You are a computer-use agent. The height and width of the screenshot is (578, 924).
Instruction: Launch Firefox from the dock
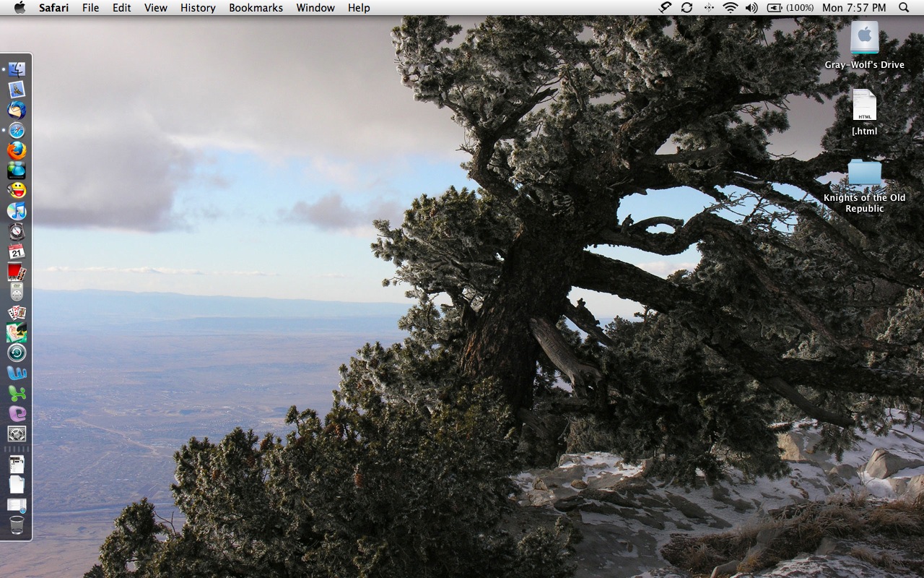pos(17,150)
